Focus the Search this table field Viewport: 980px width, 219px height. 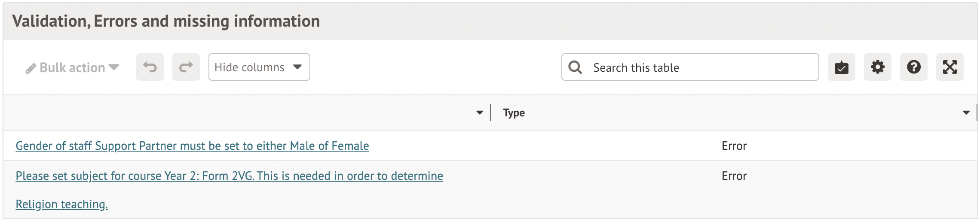click(x=701, y=67)
